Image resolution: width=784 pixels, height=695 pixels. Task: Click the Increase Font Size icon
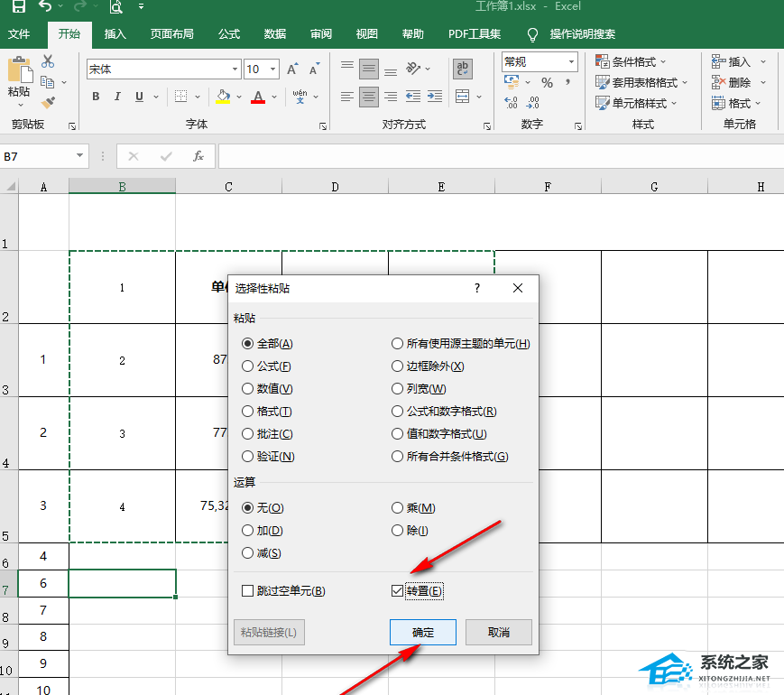point(292,69)
